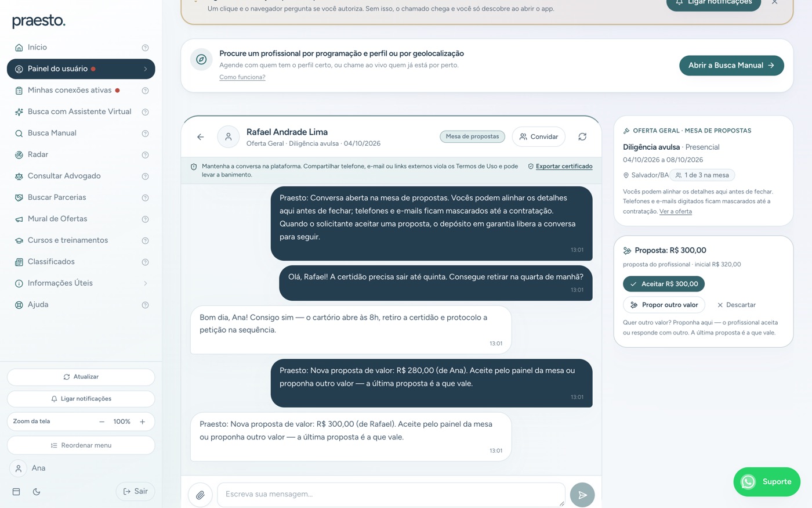Viewport: 812px width, 508px height.
Task: Open Ver a oferta link
Action: [675, 211]
